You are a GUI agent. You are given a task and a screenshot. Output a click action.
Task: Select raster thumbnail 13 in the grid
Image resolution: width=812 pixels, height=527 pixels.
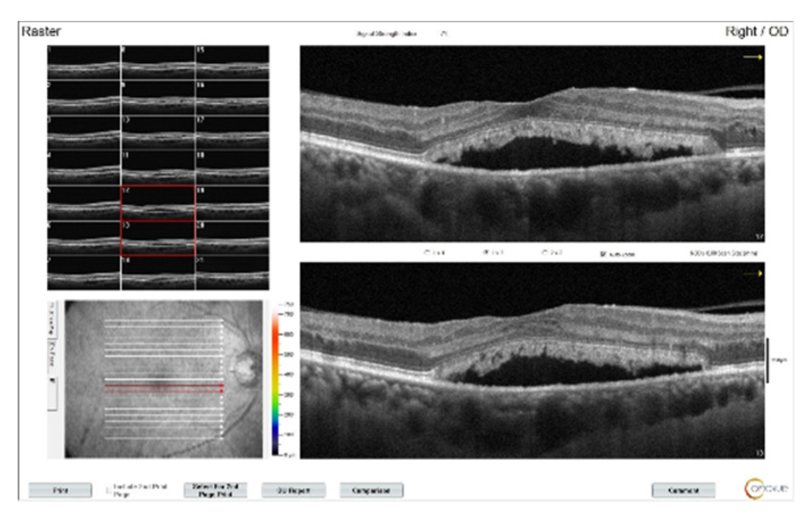coord(158,238)
